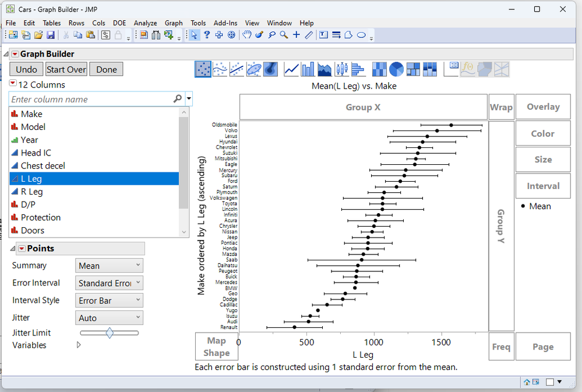Click the Done button
Viewport: 582px width, 392px height.
[107, 69]
